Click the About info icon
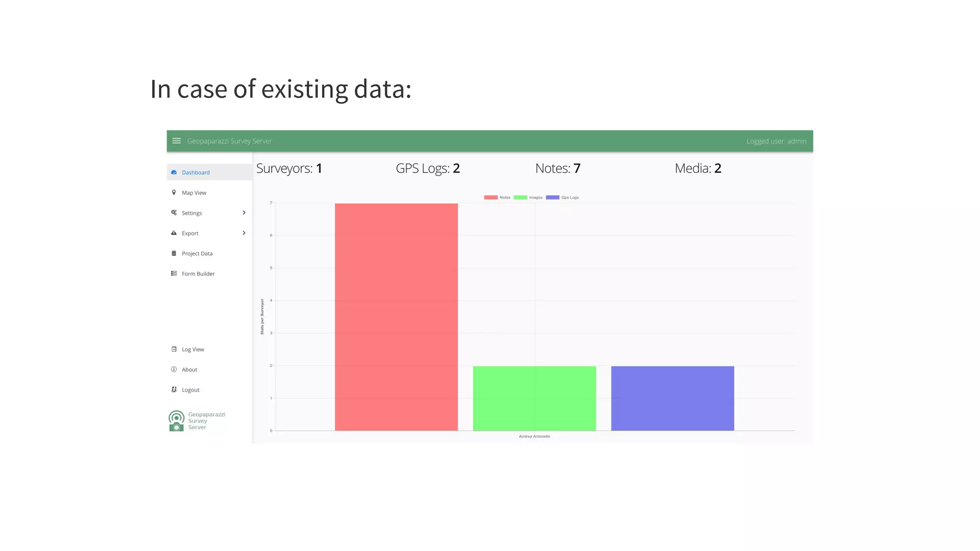 [174, 370]
